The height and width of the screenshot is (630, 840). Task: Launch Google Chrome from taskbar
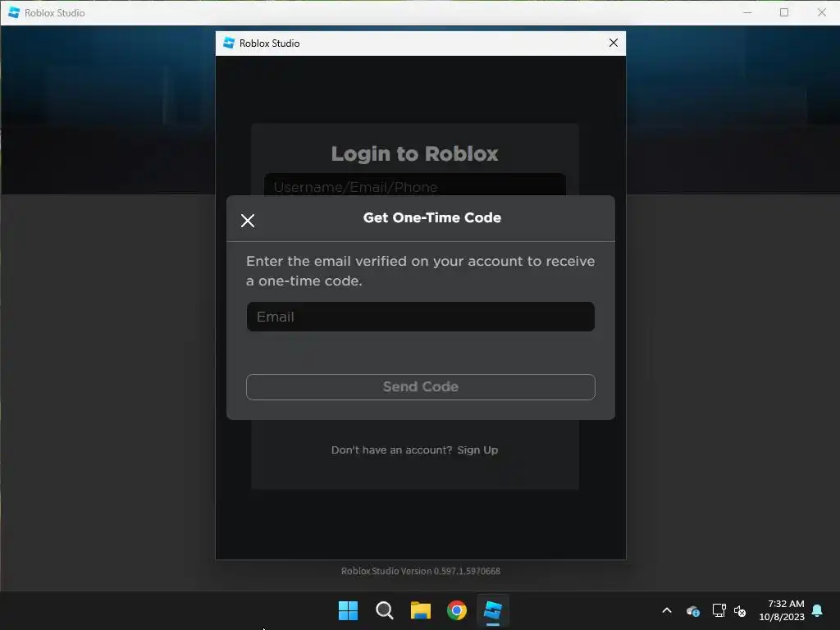[456, 610]
